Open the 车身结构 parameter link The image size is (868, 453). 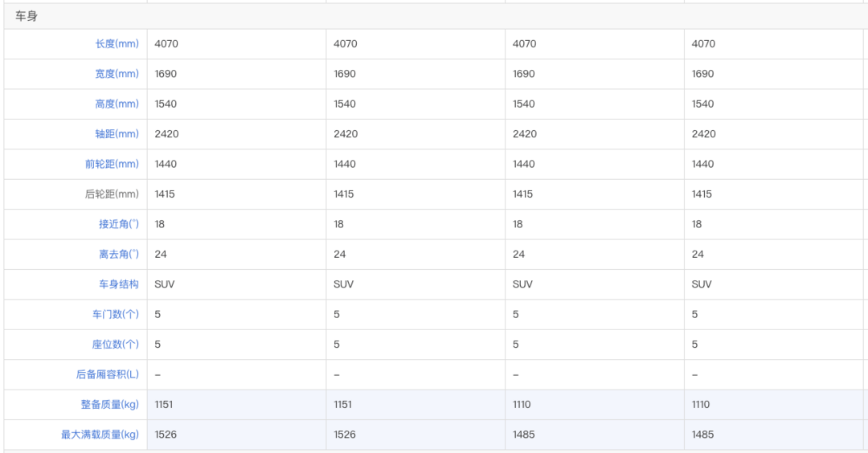[119, 284]
